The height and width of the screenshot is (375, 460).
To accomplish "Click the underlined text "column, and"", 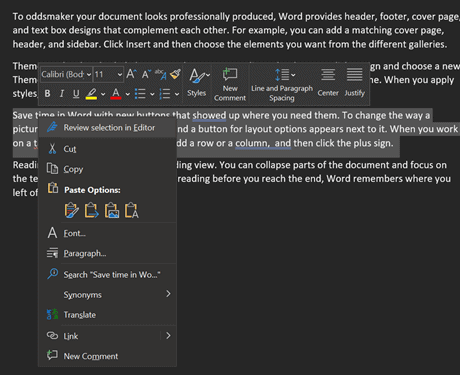I will (x=263, y=143).
